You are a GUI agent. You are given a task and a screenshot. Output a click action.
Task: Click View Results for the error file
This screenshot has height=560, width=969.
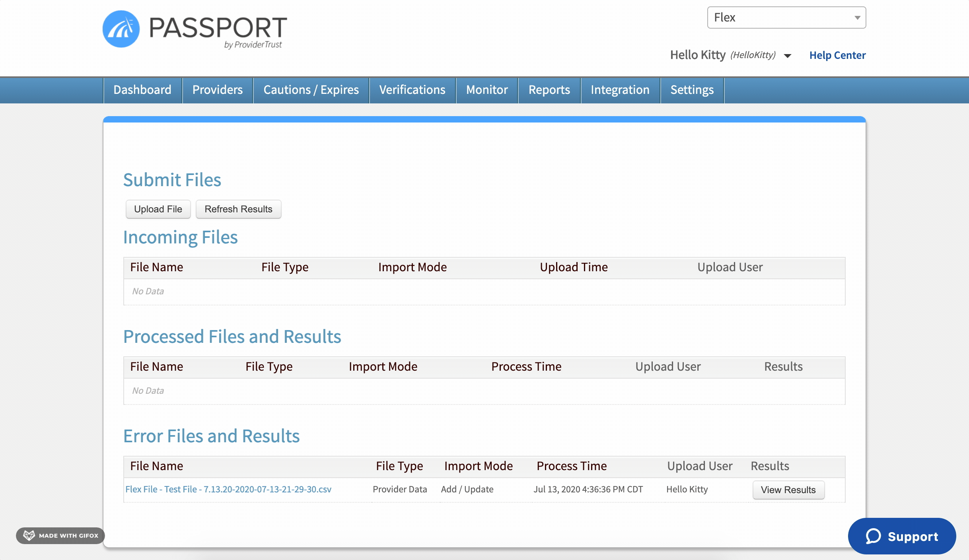(x=788, y=490)
